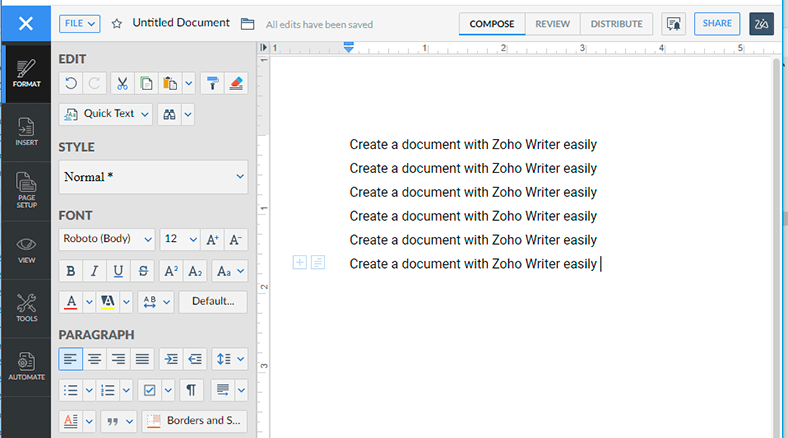This screenshot has width=788, height=438.
Task: Open Borders and Shading options
Action: pos(195,421)
